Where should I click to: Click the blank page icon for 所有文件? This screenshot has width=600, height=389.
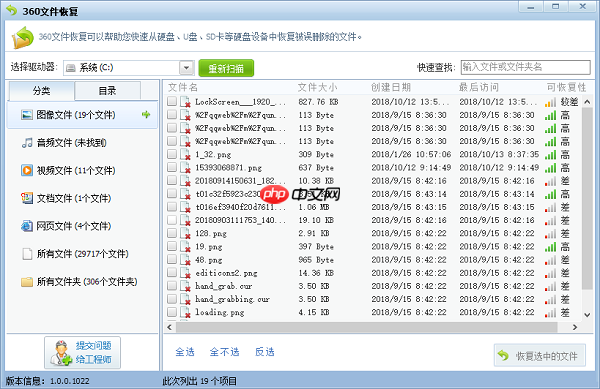27,254
